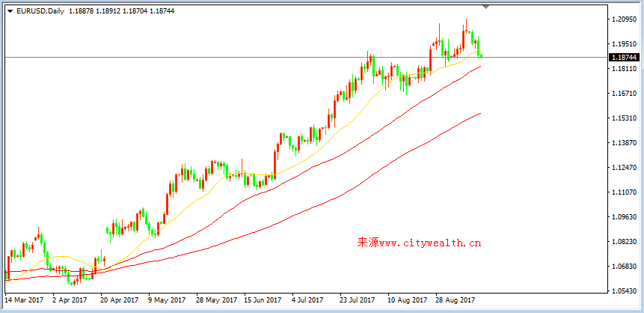644x313 pixels.
Task: Click the 28 Aug 2017 date label
Action: tap(455, 300)
